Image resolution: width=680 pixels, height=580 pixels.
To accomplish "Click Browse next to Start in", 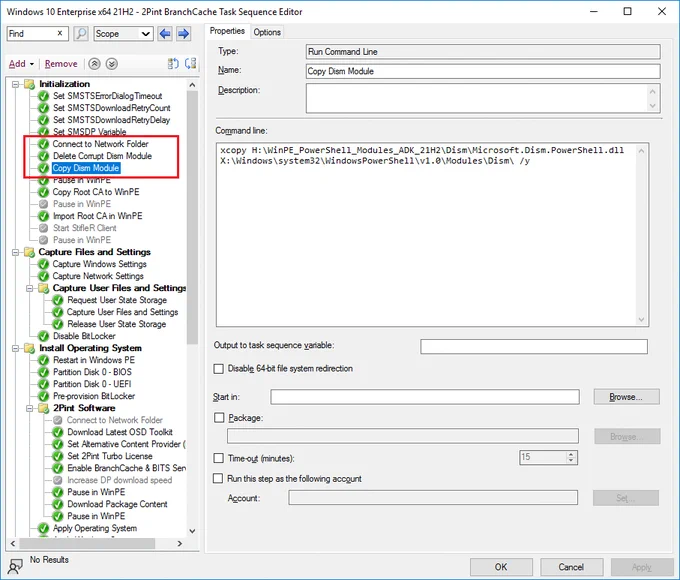I will coord(626,397).
